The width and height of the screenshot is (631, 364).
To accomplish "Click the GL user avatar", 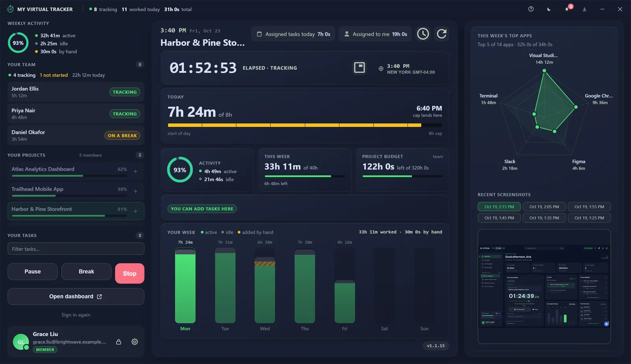I will pyautogui.click(x=21, y=342).
